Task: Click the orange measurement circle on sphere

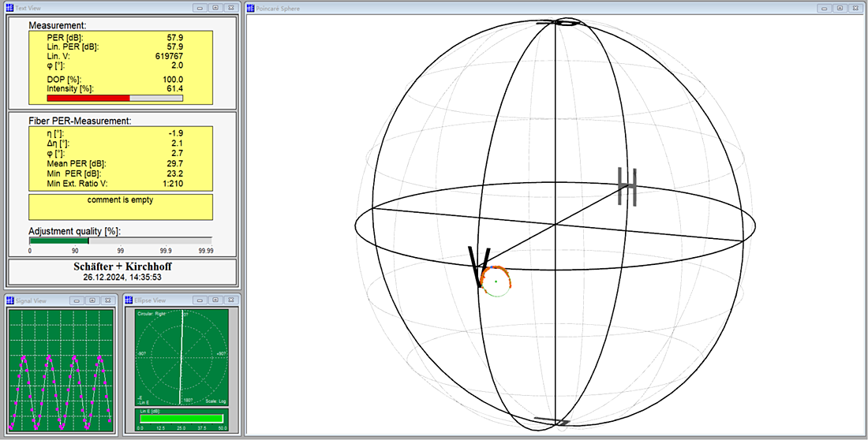Action: click(x=496, y=282)
